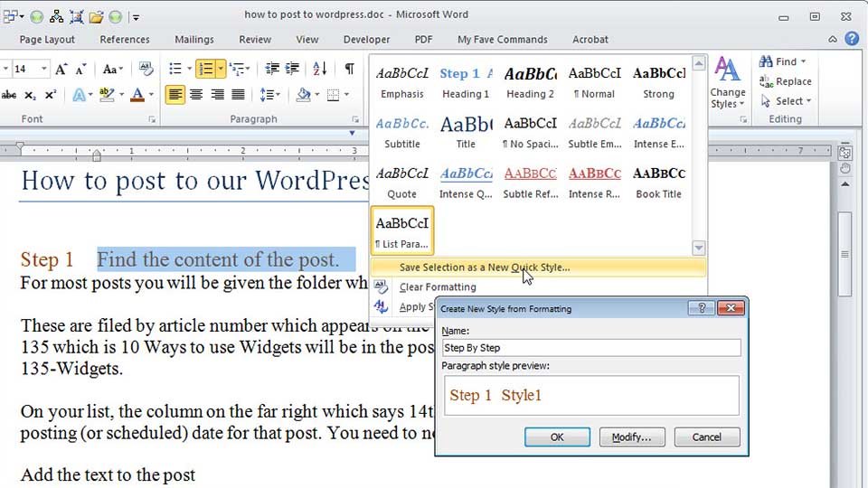This screenshot has height=488, width=868.
Task: Click the Modify... button
Action: (632, 436)
